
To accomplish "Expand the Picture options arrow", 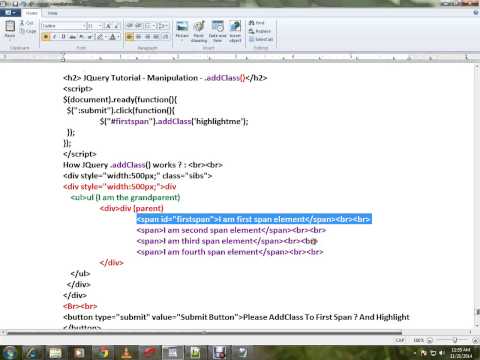I will pyautogui.click(x=182, y=40).
